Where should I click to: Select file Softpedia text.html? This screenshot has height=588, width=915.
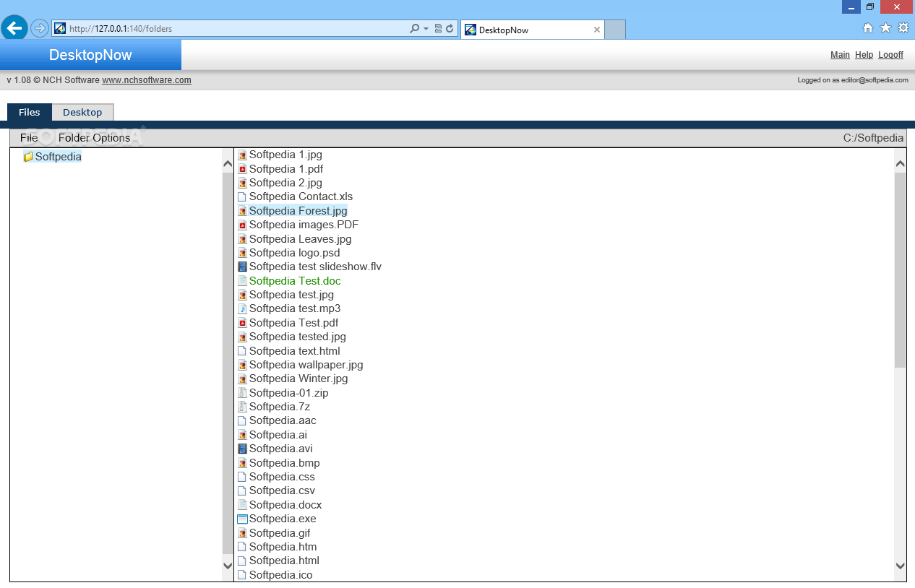coord(295,351)
